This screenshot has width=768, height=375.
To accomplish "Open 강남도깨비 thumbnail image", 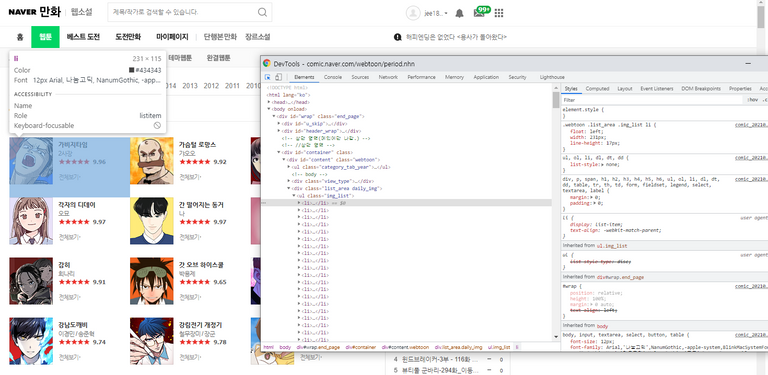I will (31, 341).
